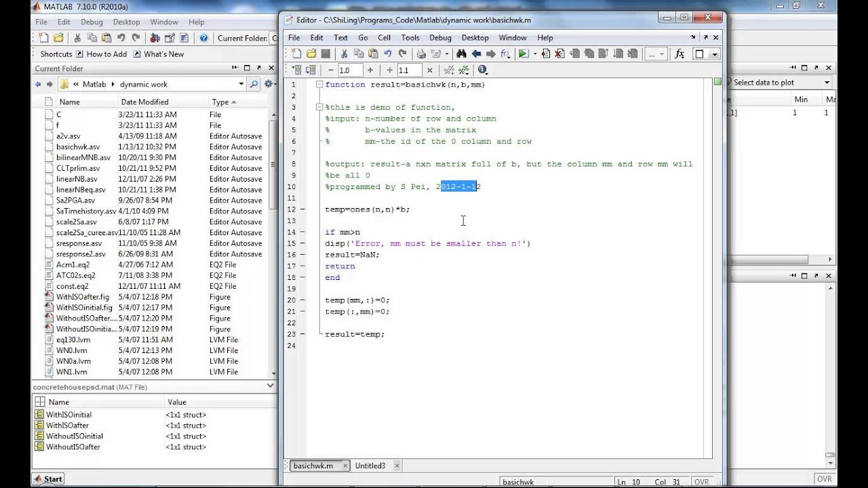868x488 pixels.
Task: Click the divide-value button
Action: (x=390, y=70)
